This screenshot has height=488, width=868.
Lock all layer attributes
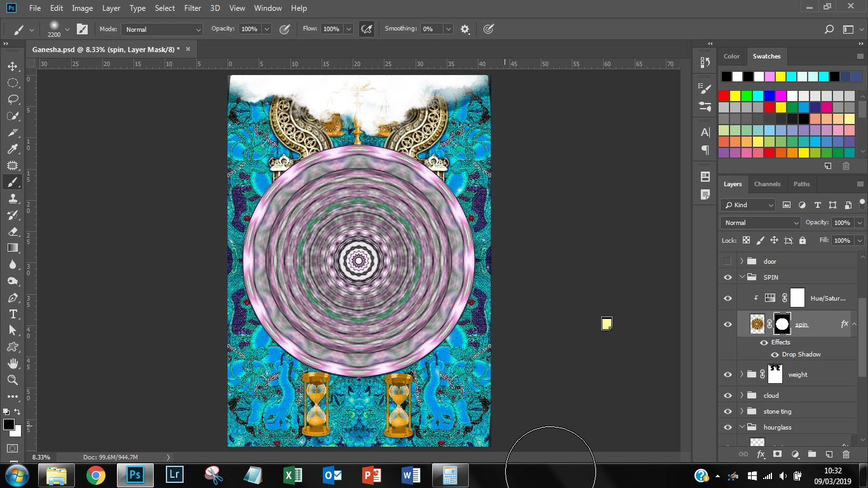[803, 240]
